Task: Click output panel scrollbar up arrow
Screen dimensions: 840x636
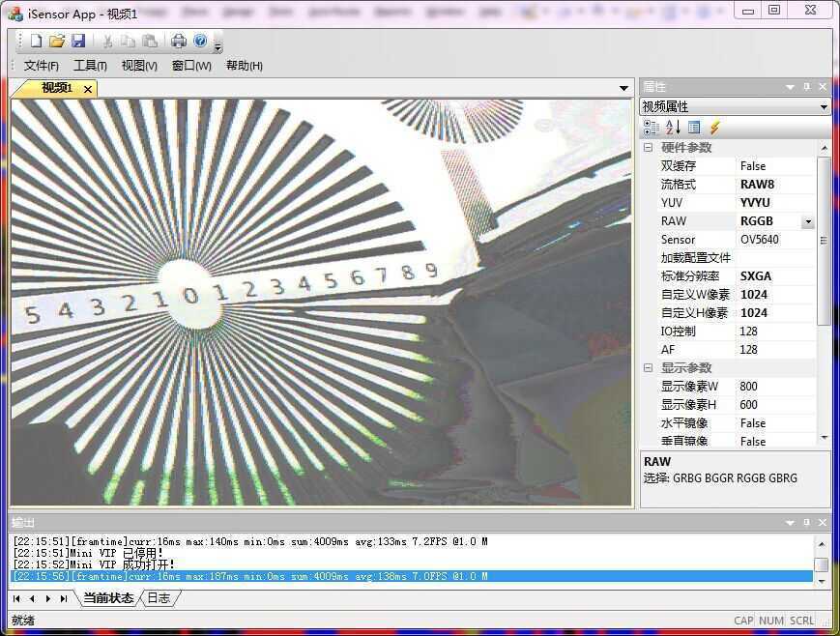Action: 822,543
